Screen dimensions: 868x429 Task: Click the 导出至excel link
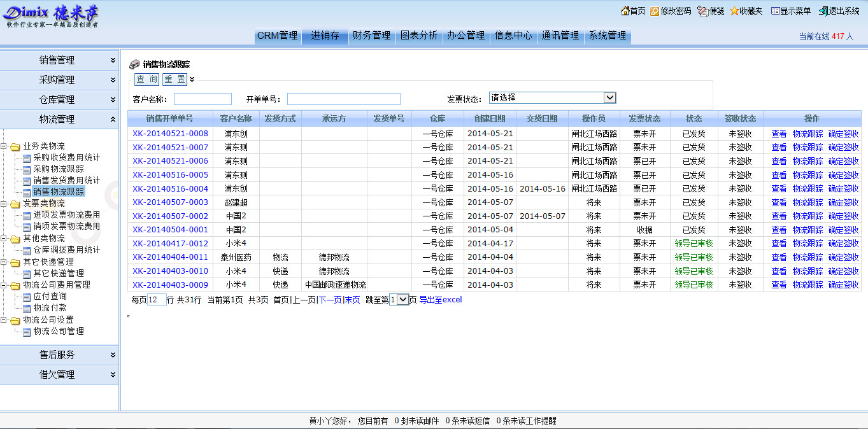(x=440, y=300)
